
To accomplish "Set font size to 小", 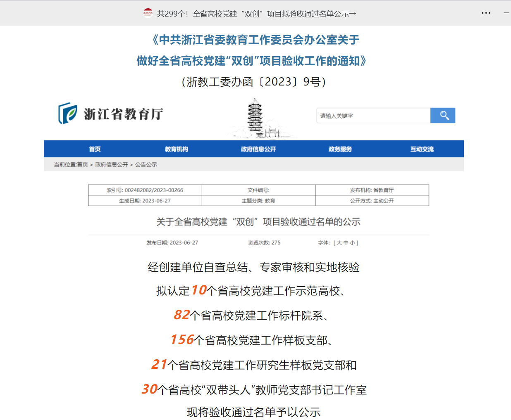I will tap(353, 243).
